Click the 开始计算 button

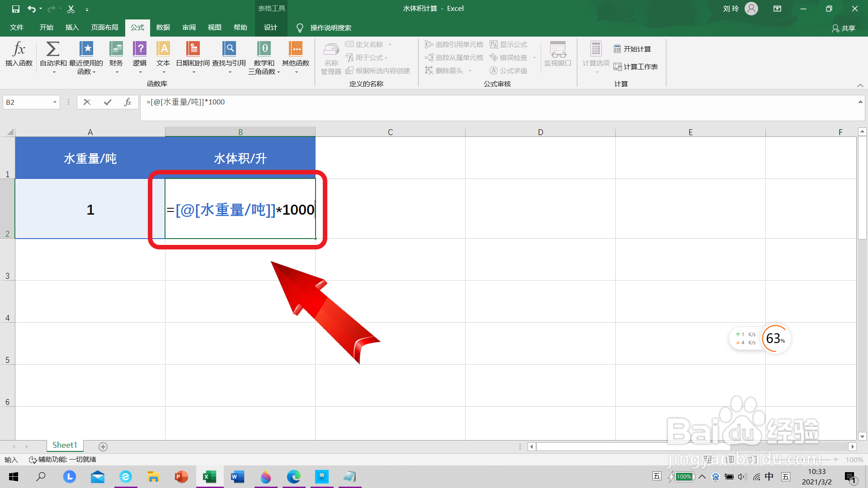click(x=632, y=49)
